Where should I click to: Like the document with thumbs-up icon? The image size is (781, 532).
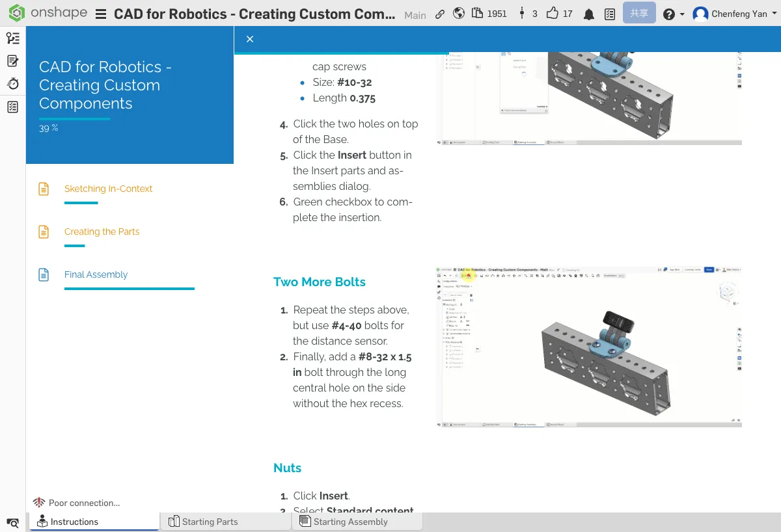tap(553, 14)
